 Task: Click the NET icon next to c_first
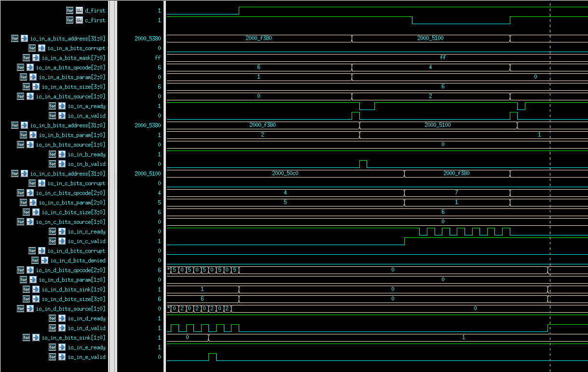(78, 20)
